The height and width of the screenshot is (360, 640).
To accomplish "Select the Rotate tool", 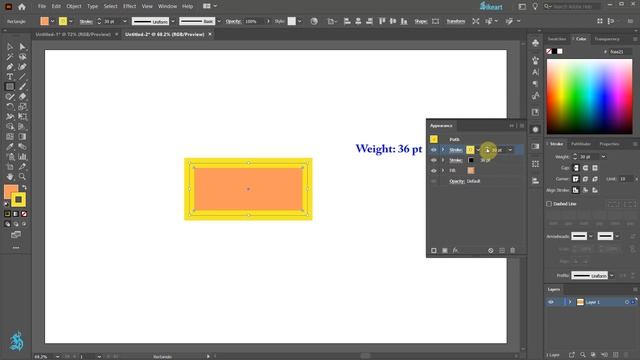I will pos(10,107).
